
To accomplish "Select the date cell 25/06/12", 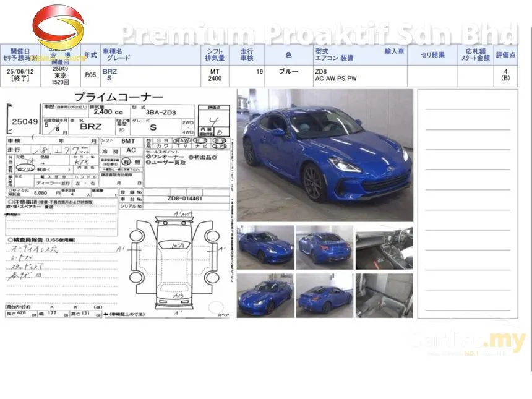I will (20, 75).
